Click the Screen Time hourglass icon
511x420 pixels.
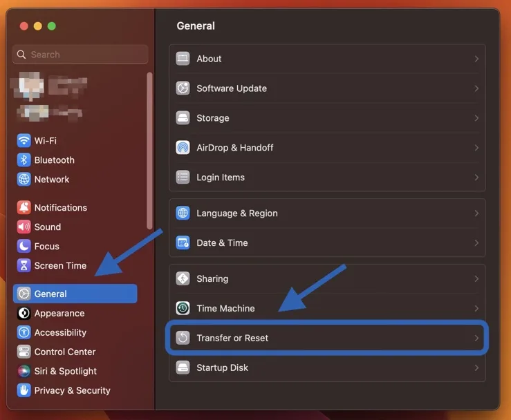tap(24, 265)
